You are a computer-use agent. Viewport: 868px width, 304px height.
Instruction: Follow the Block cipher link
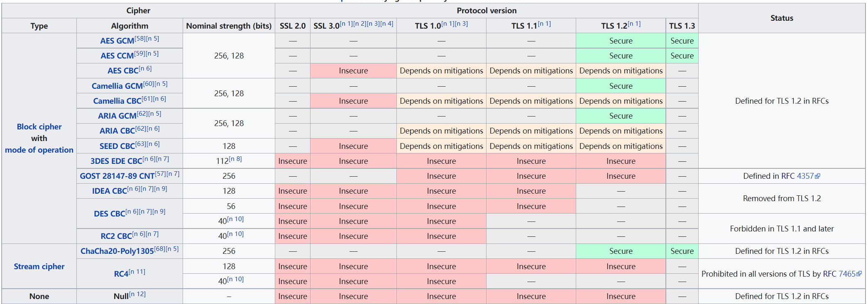39,127
